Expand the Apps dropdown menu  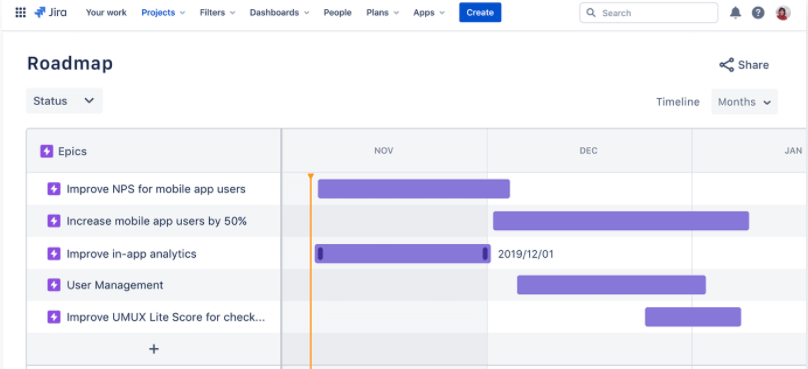(429, 13)
